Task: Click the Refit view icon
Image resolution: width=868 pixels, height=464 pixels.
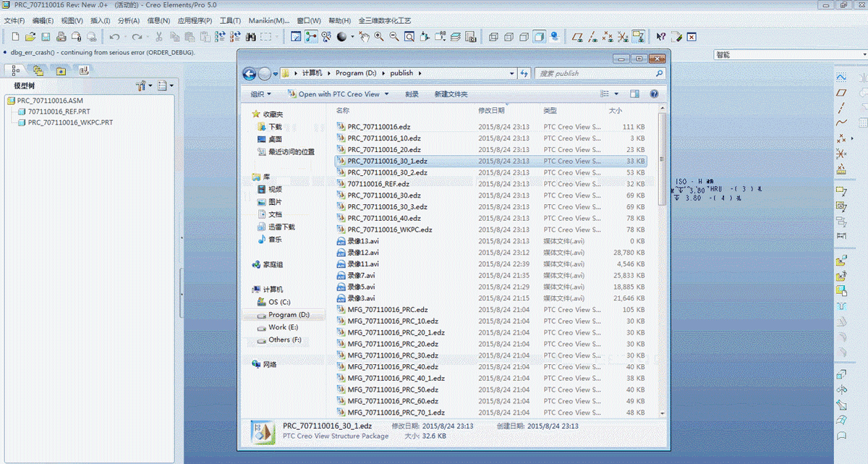Action: tap(409, 36)
